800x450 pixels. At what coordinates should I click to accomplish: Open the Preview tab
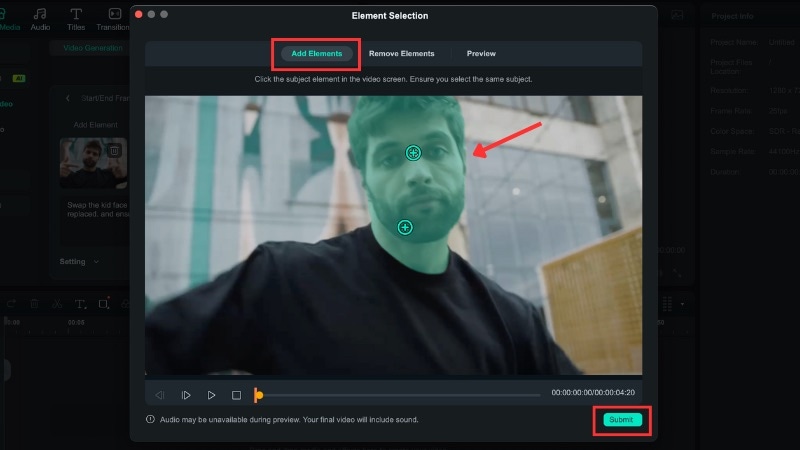tap(481, 54)
